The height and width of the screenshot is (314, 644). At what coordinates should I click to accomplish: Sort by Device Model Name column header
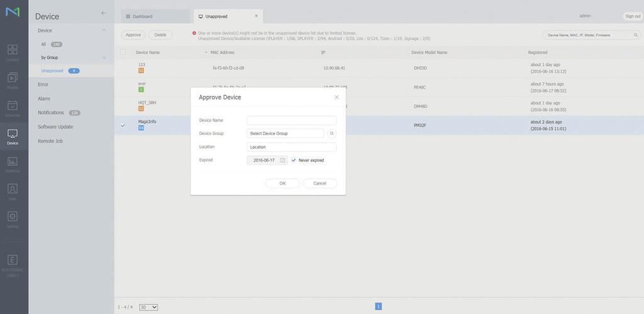429,53
